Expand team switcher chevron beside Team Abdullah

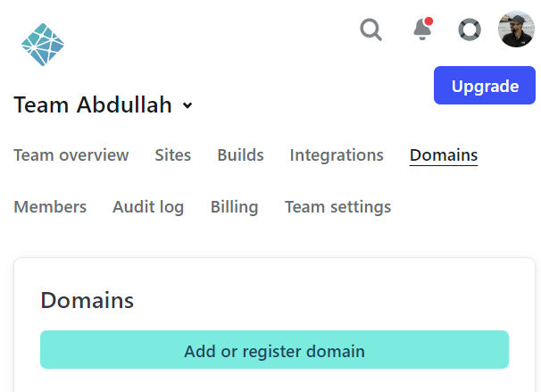[187, 104]
